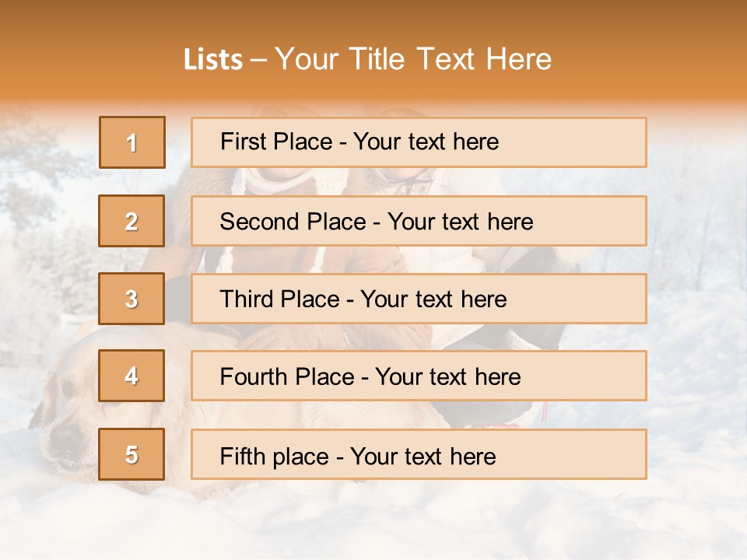Select the numbered box labeled 4
Screen dimensions: 747x560
[x=132, y=376]
